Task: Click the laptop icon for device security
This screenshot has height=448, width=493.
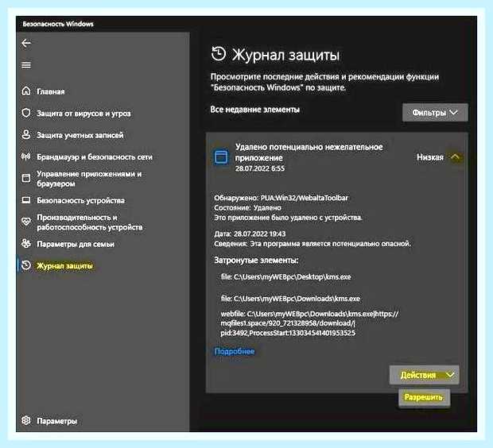Action: (x=26, y=200)
